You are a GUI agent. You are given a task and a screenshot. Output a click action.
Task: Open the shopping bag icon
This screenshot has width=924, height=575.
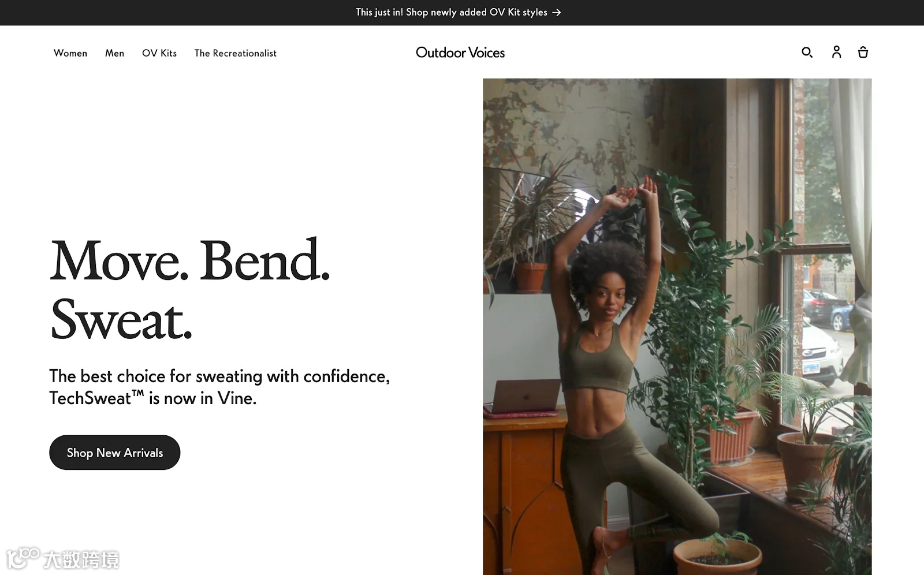tap(863, 52)
